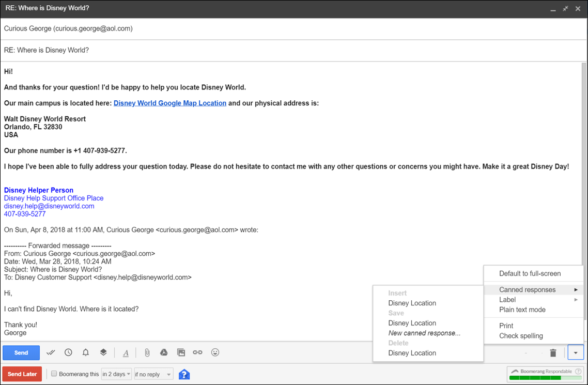Click the 'Walt Disney World Resort' address line
The height and width of the screenshot is (385, 588).
[45, 119]
